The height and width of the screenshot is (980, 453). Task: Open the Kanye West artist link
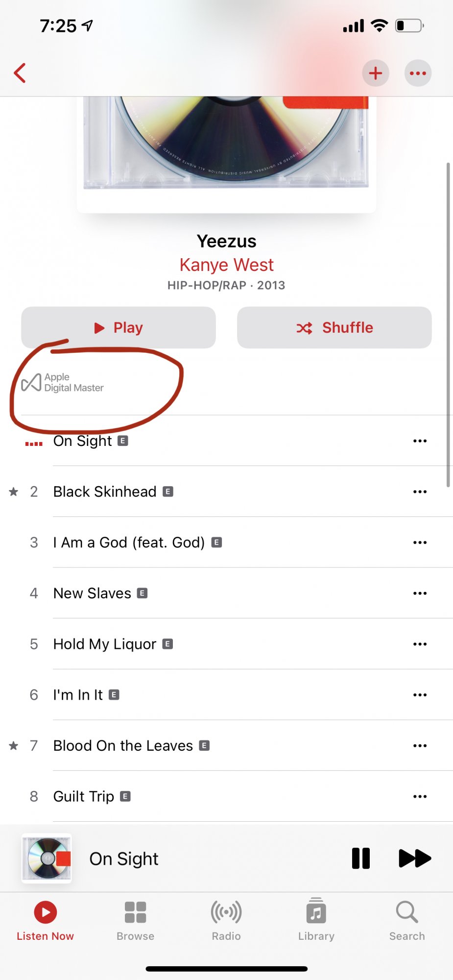(226, 265)
